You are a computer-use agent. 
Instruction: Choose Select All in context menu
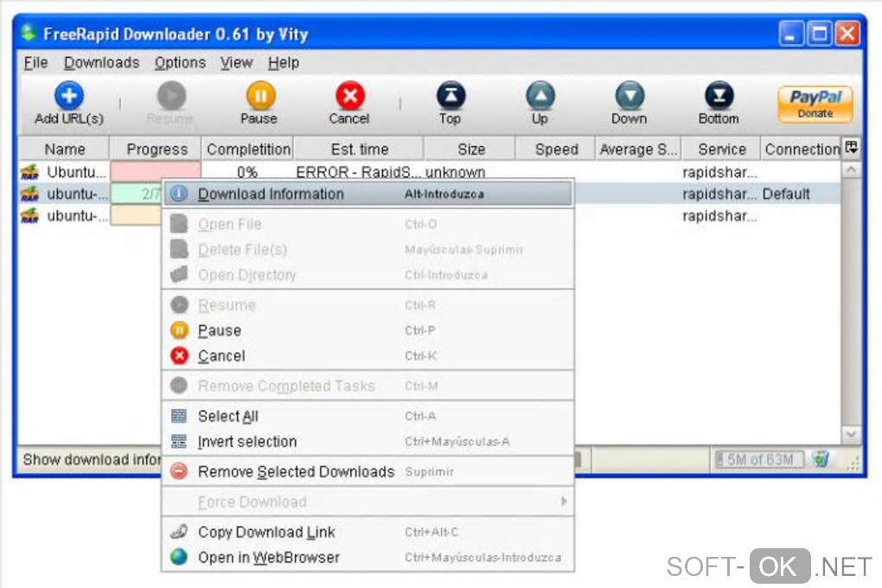click(367, 417)
